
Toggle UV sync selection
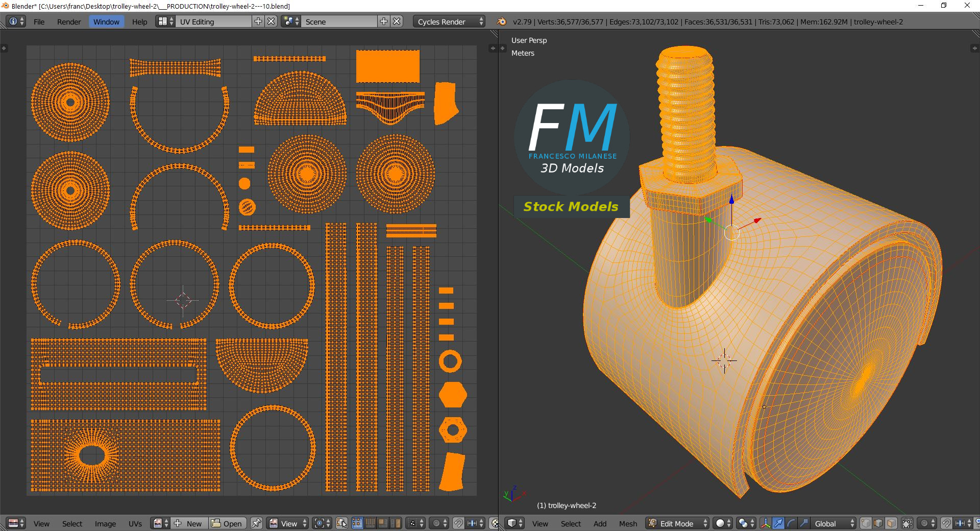tap(342, 523)
